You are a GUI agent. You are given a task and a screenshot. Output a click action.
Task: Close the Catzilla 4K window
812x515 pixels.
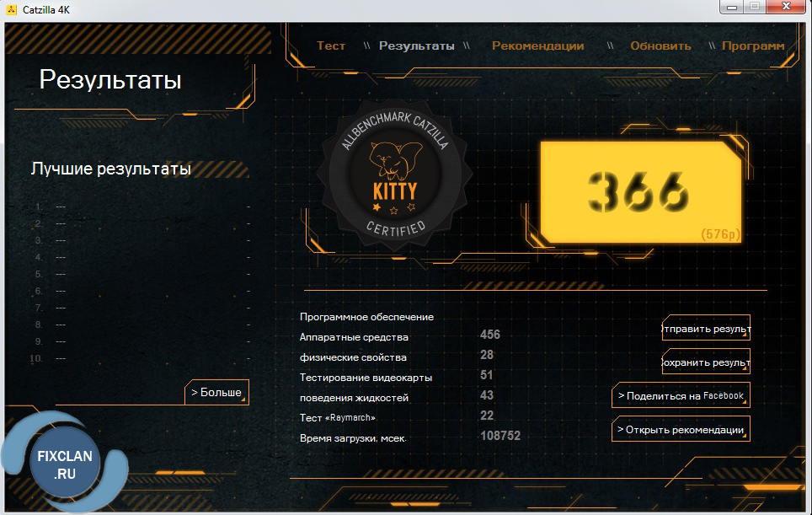tap(786, 7)
